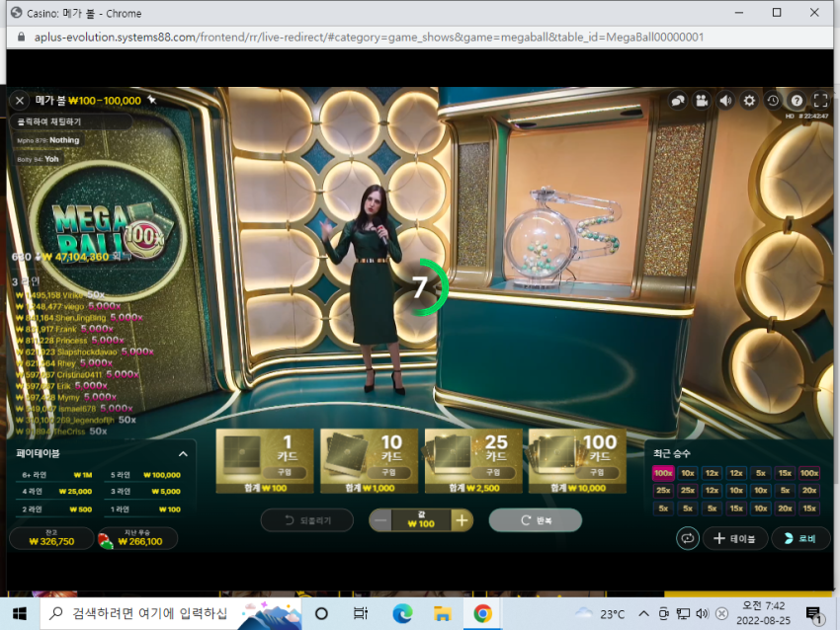The height and width of the screenshot is (630, 840).
Task: Click the video camera settings icon
Action: [702, 100]
